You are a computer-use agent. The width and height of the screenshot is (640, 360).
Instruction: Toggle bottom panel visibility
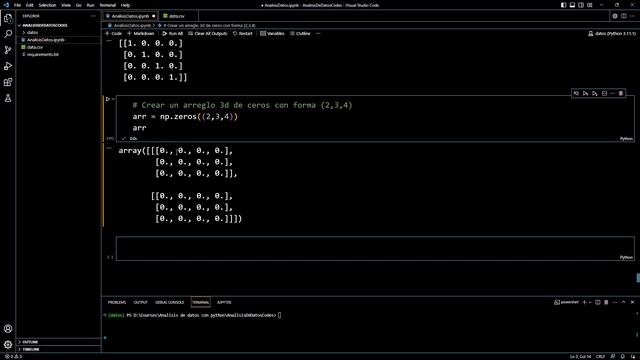click(x=572, y=5)
